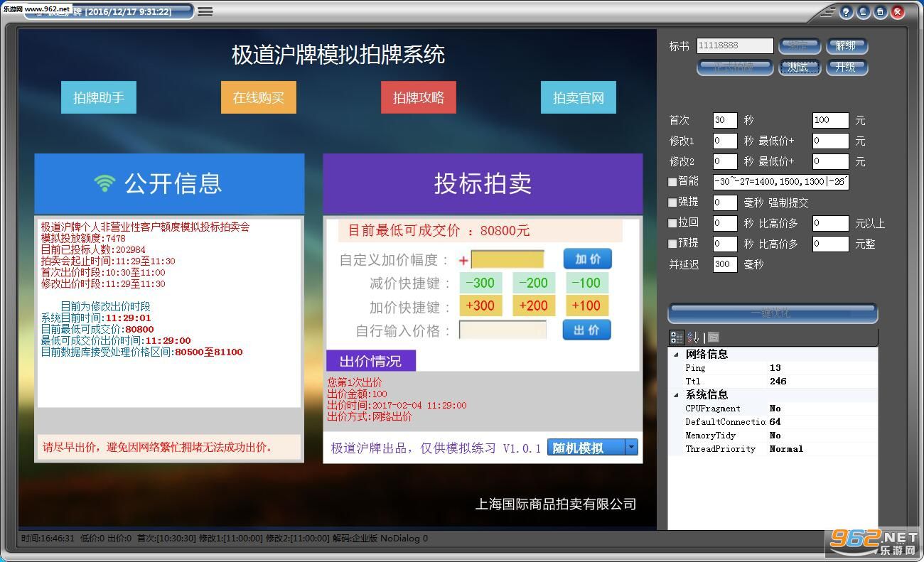Viewport: 924px width, 562px height.
Task: Click the status bar time readout
Action: pyautogui.click(x=48, y=539)
